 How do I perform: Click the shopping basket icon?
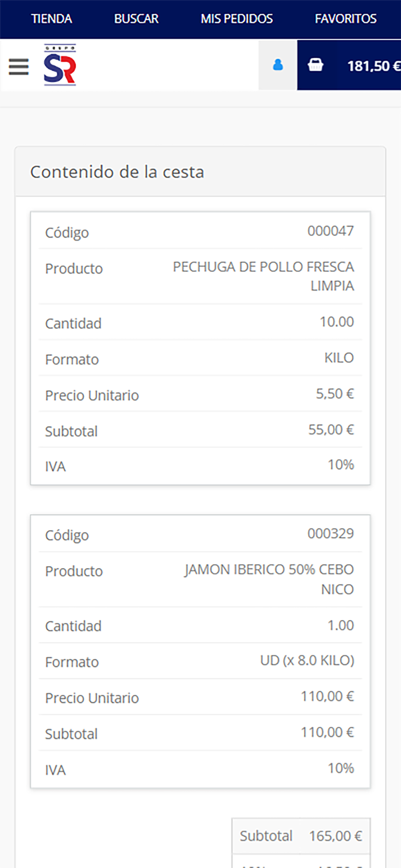316,65
